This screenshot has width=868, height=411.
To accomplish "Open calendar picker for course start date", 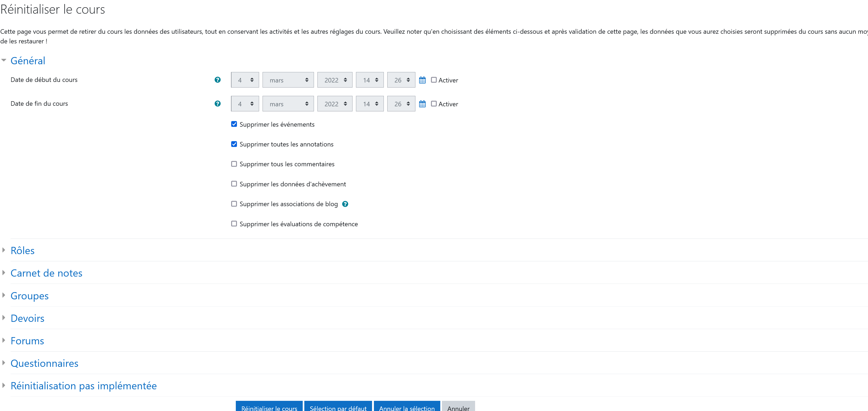I will (x=422, y=80).
